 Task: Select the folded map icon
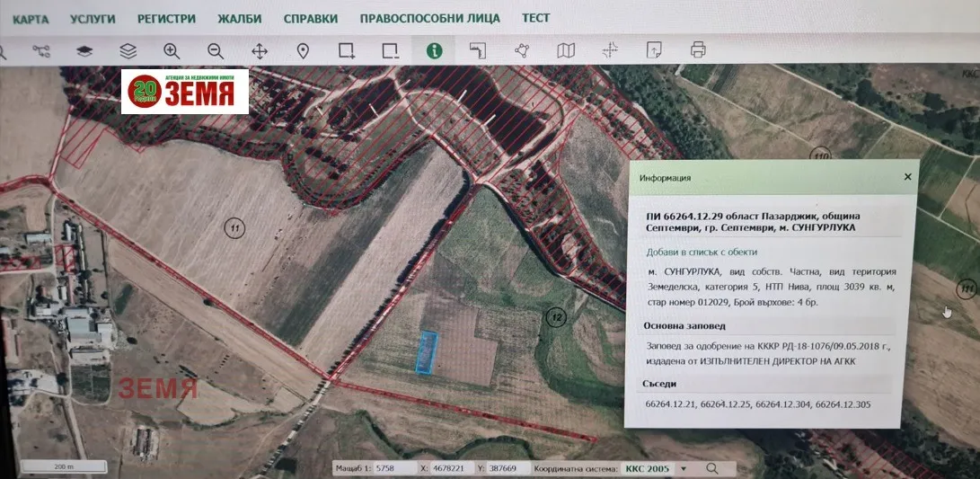[x=566, y=51]
